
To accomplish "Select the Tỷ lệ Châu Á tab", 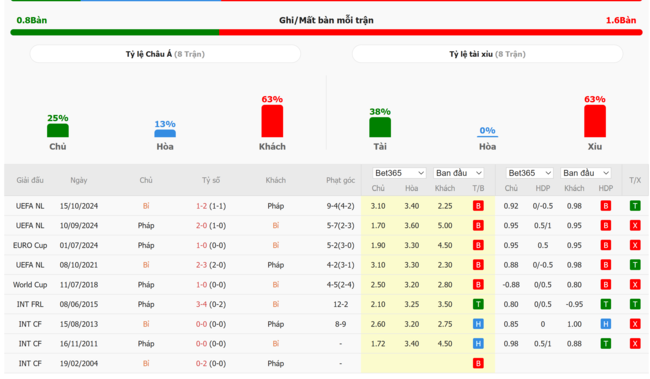I will 165,54.
